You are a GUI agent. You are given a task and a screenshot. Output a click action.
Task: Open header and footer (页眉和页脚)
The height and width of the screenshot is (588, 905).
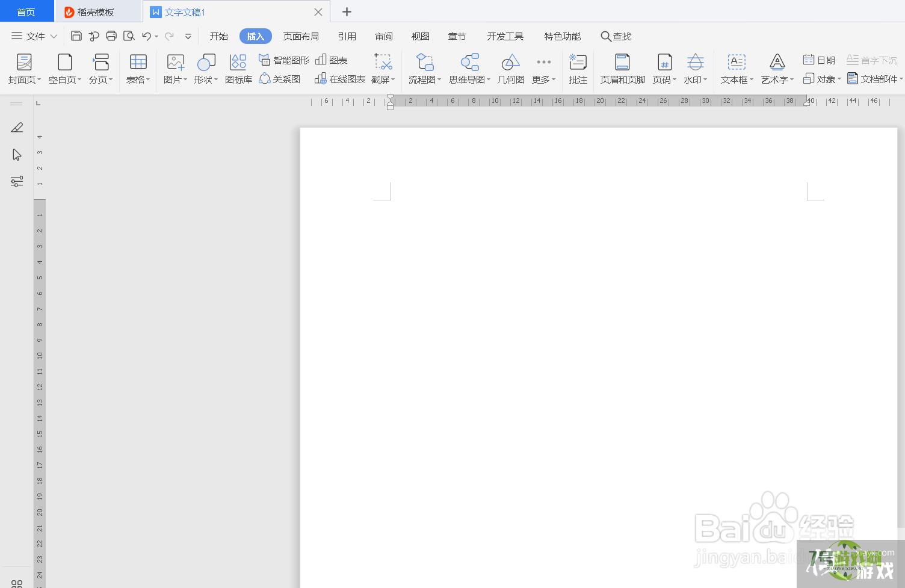pyautogui.click(x=623, y=69)
